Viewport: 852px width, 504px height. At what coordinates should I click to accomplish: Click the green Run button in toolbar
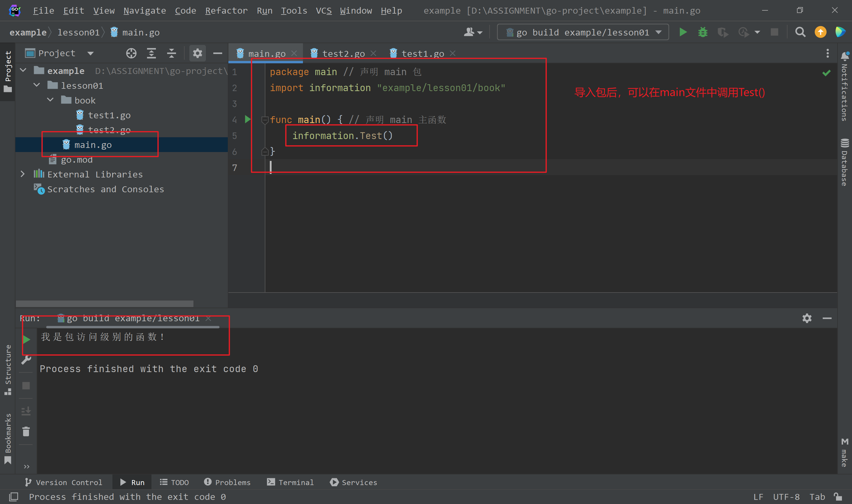[683, 32]
